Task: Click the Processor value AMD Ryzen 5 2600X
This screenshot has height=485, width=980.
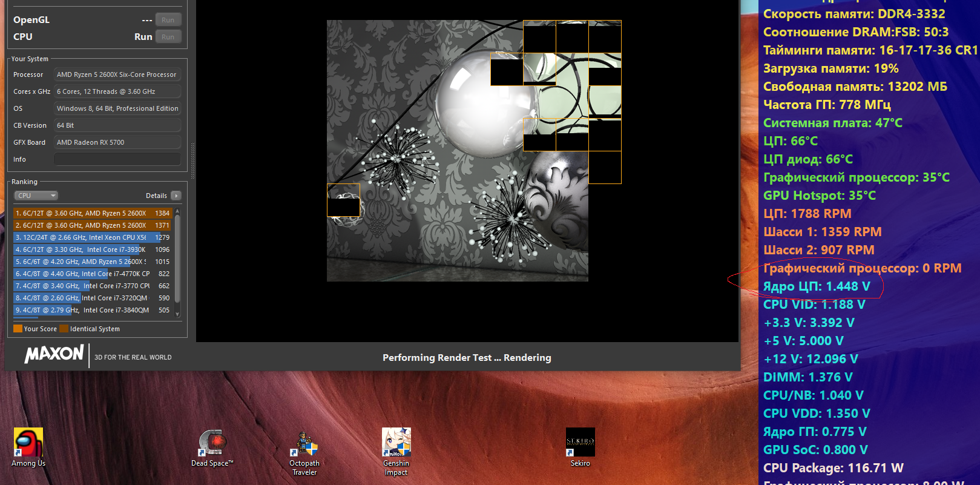Action: 117,74
